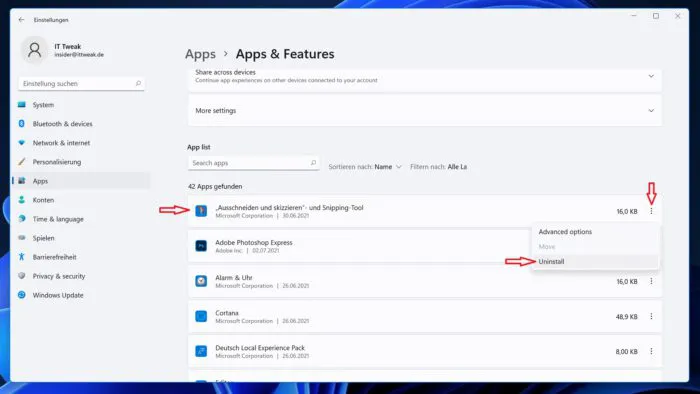Click the 48,9 KB size for Cortana
Image resolution: width=700 pixels, height=394 pixels.
pos(627,316)
